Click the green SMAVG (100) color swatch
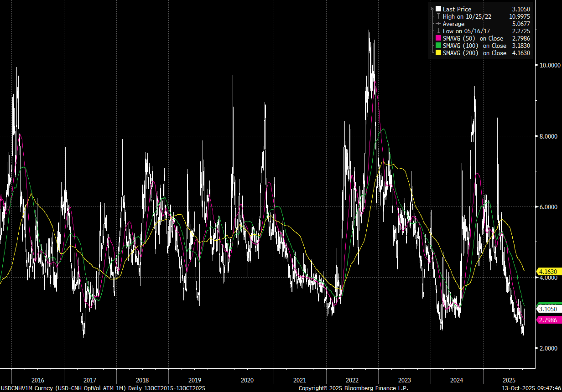This screenshot has height=392, width=562. pos(438,46)
